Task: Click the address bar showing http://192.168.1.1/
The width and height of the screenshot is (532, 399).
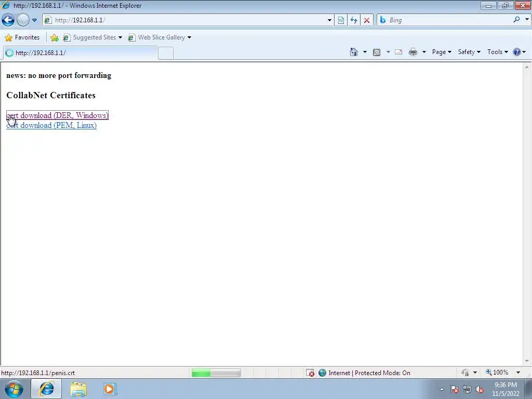Action: coord(188,20)
